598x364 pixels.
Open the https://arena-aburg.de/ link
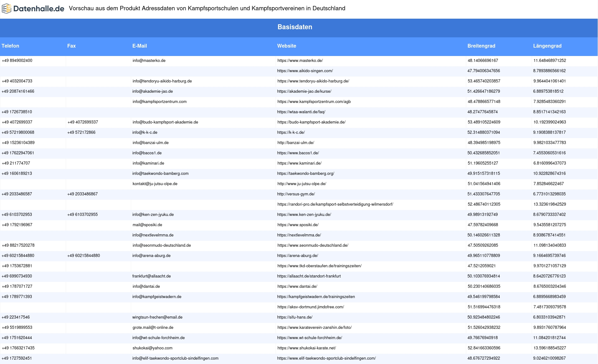pyautogui.click(x=297, y=256)
